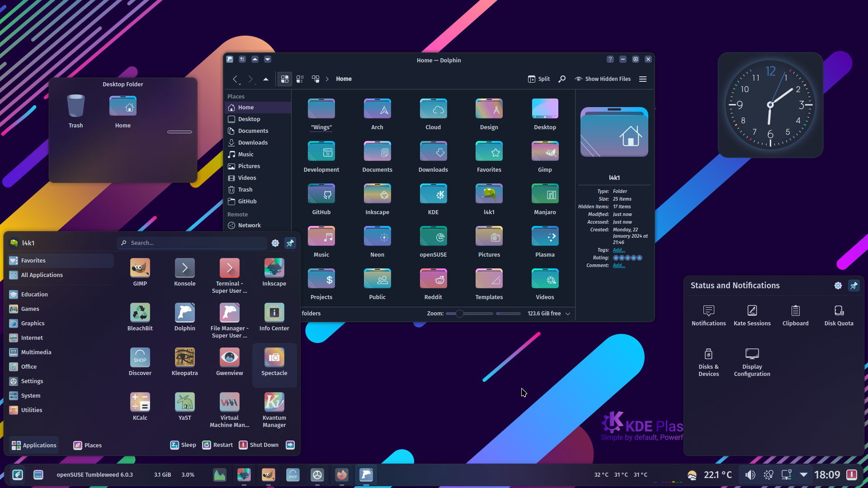The image size is (868, 488).
Task: Pin the Status and Notifications panel
Action: click(854, 286)
